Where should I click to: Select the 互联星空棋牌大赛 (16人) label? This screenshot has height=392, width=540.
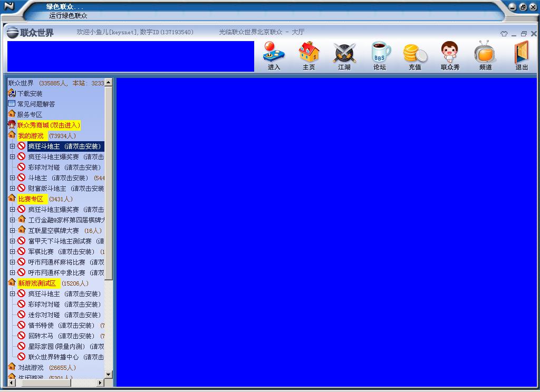click(x=65, y=231)
